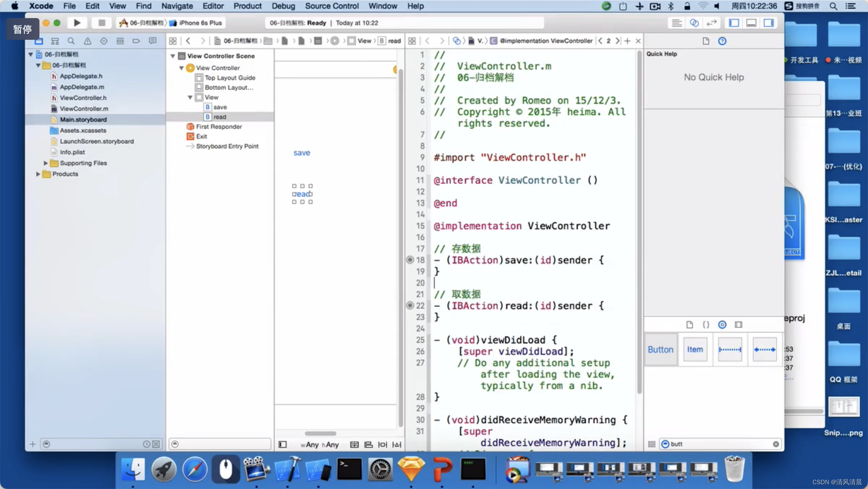Open the Product menu
This screenshot has height=489, width=868.
pos(247,6)
